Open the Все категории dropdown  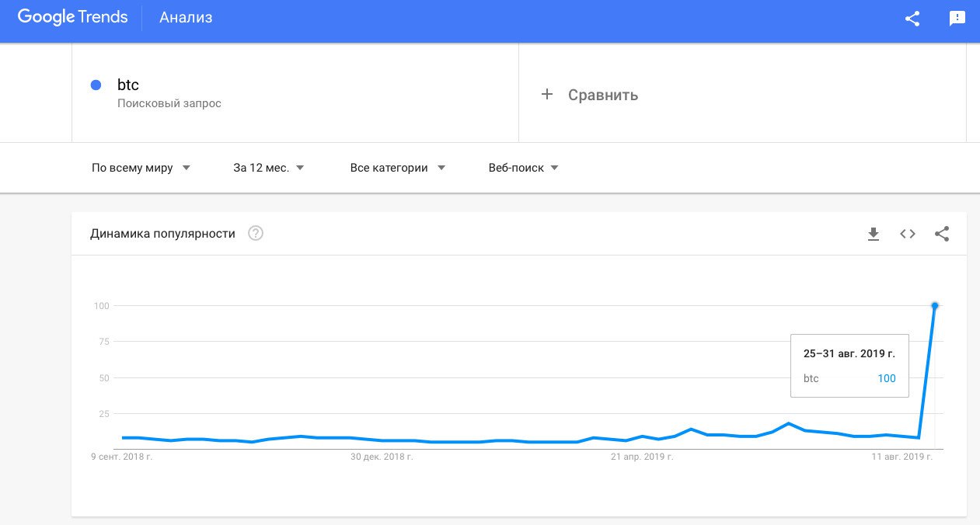(x=397, y=168)
